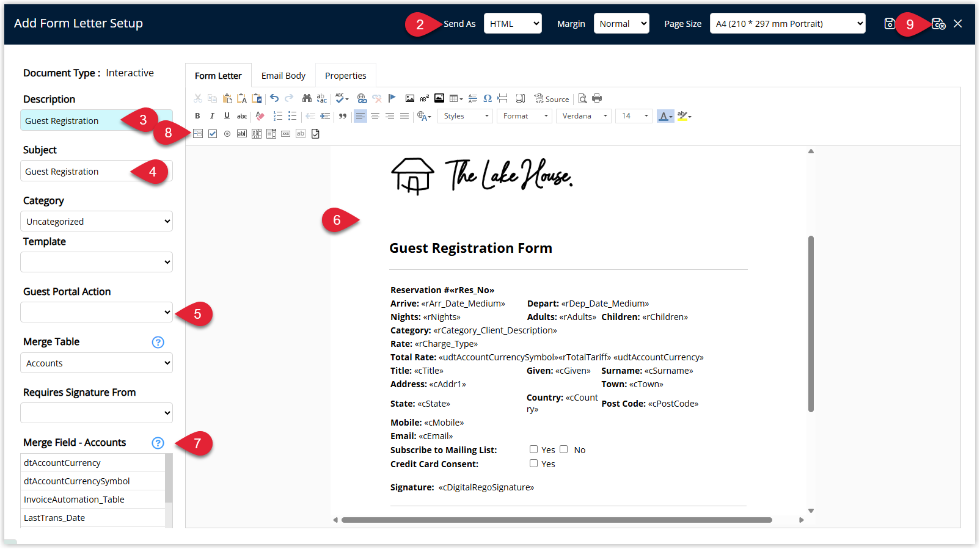Image resolution: width=980 pixels, height=549 pixels.
Task: Click the Description input field
Action: coord(97,120)
